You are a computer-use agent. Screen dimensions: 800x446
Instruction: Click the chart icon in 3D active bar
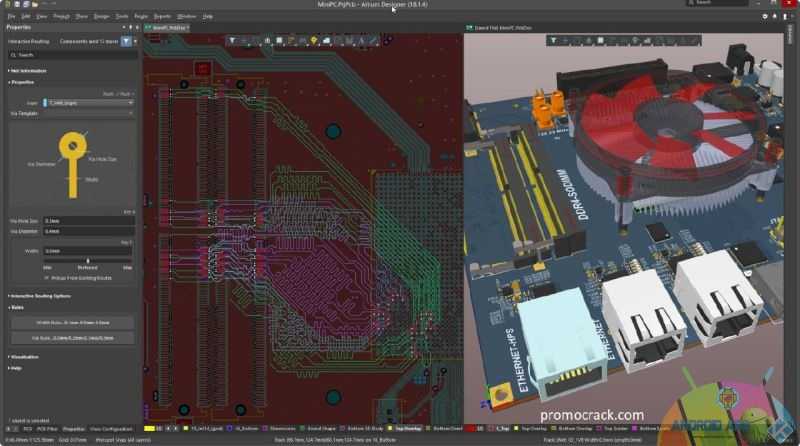pyautogui.click(x=647, y=40)
